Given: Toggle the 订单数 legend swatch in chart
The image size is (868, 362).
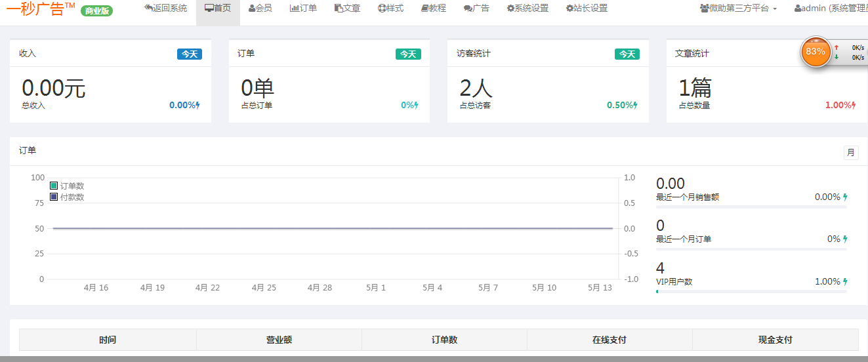Looking at the screenshot, I should tap(54, 186).
